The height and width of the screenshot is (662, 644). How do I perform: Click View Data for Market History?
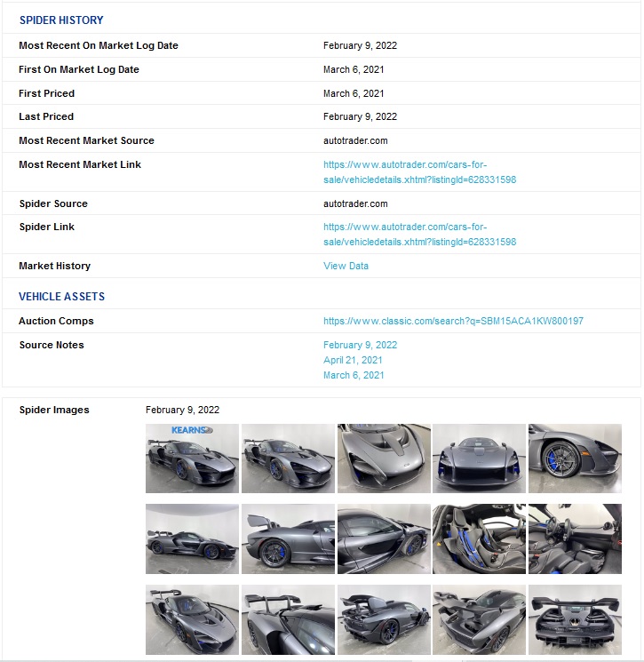click(346, 266)
